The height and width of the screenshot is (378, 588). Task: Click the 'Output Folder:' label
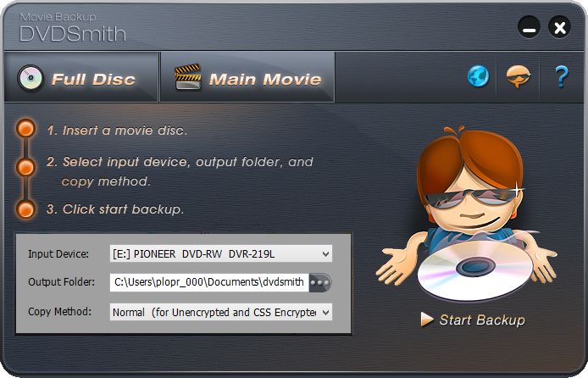(62, 282)
